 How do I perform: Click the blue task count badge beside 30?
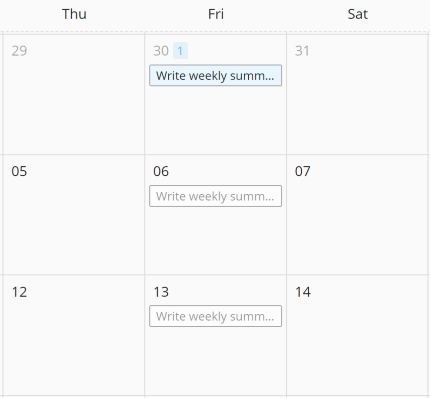tap(180, 51)
